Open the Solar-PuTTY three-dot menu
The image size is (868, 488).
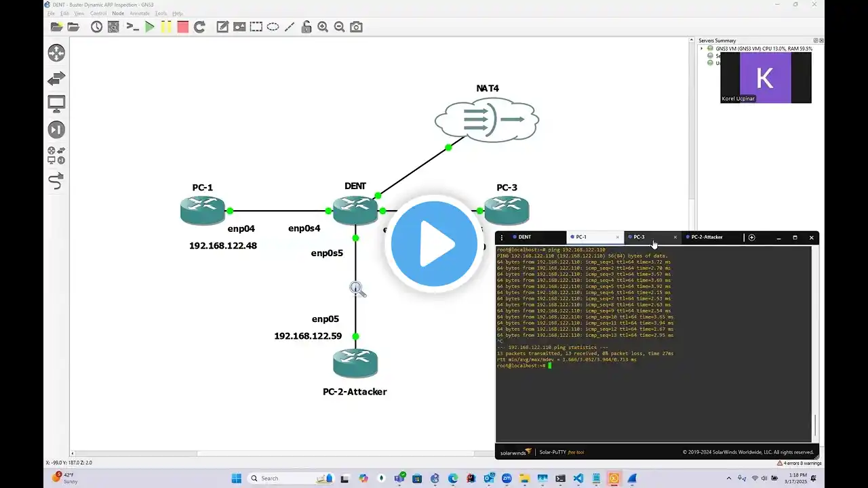502,238
